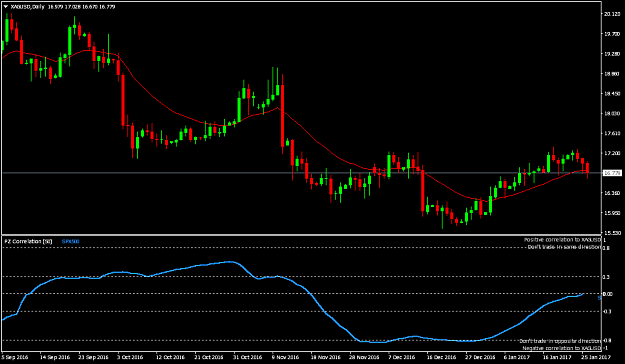Screen dimensions: 625x364
Task: Click the 15.950 price axis label
Action: (x=612, y=213)
